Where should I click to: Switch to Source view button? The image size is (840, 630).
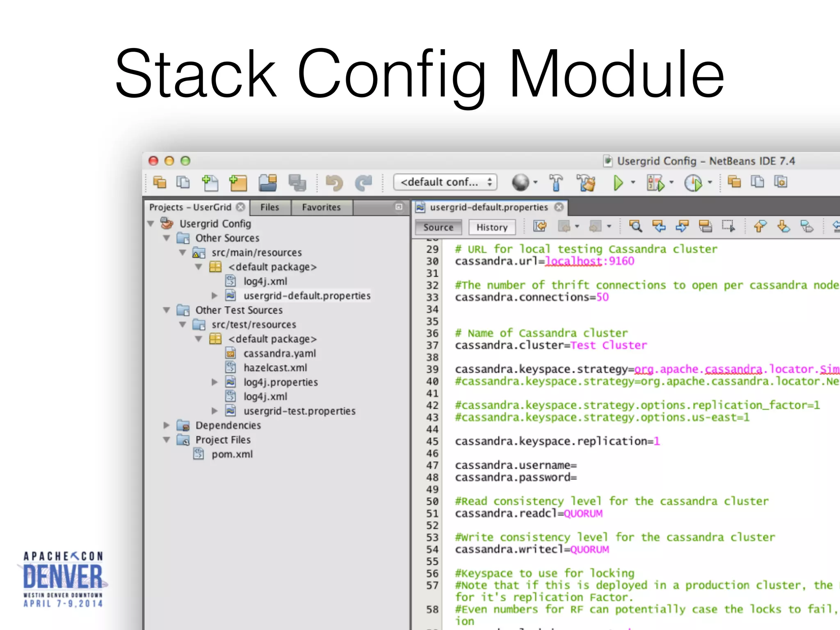pyautogui.click(x=438, y=227)
